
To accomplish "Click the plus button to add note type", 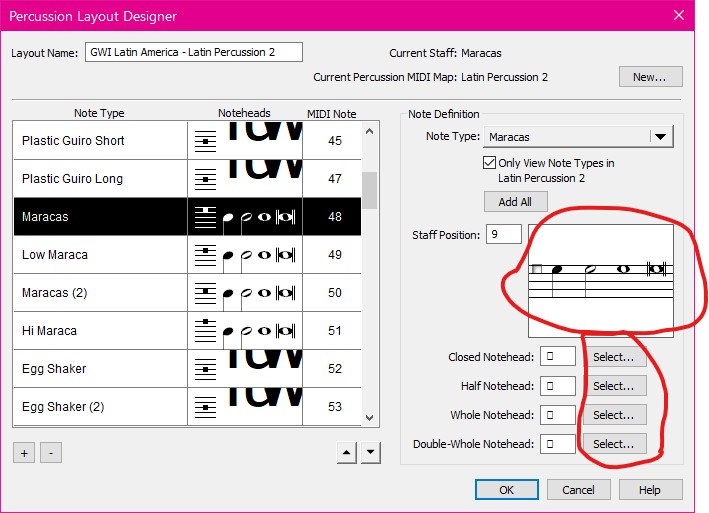I will (x=24, y=452).
